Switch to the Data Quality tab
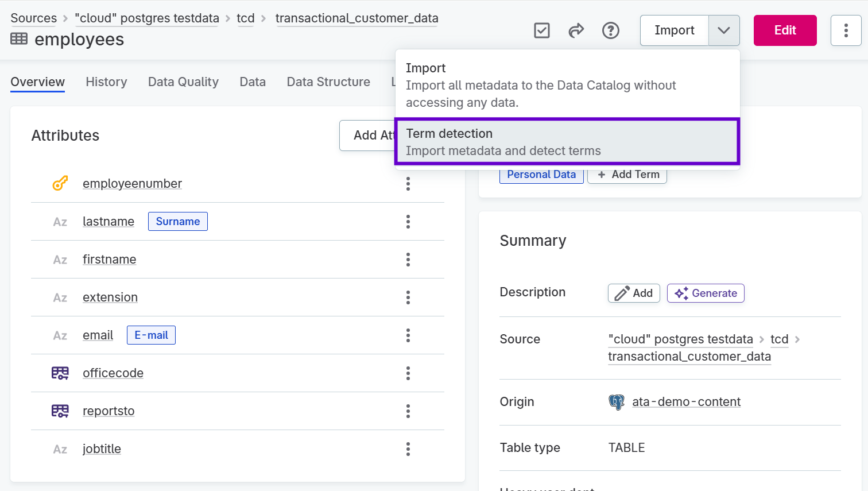This screenshot has height=491, width=868. point(183,82)
